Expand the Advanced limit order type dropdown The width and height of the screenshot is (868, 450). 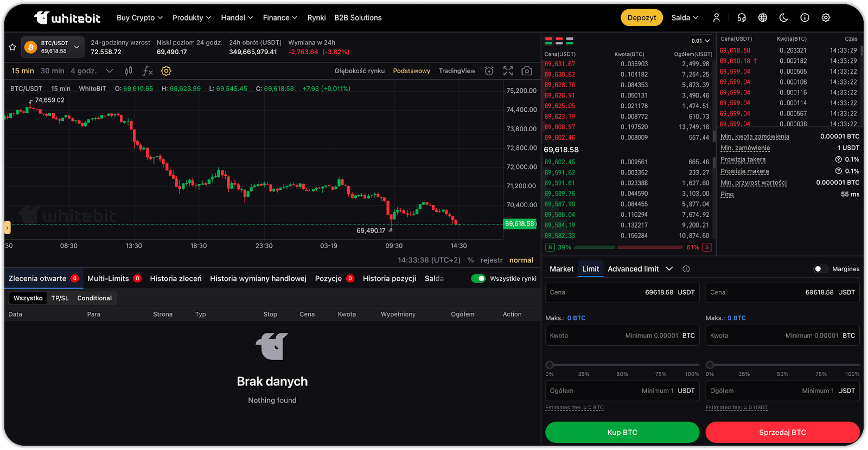[x=669, y=269]
